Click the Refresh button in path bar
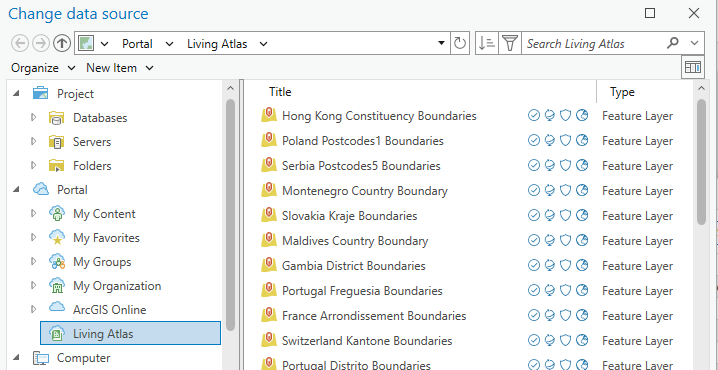Viewport: 718px width, 370px height. (x=460, y=44)
